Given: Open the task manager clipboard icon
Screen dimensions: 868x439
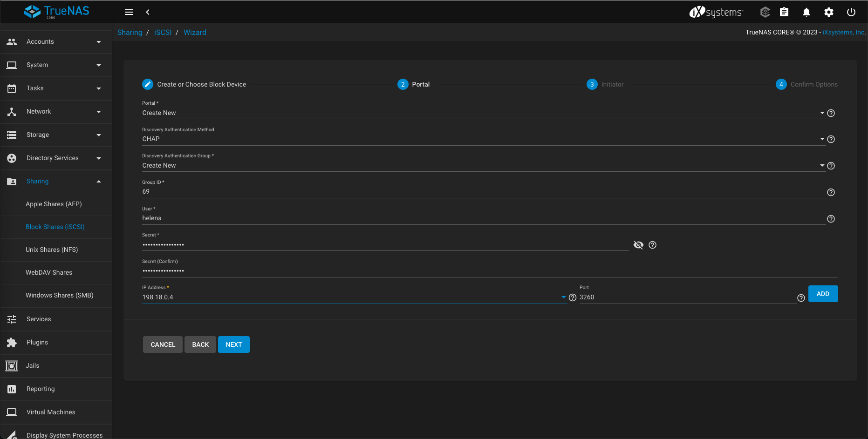Looking at the screenshot, I should click(784, 12).
